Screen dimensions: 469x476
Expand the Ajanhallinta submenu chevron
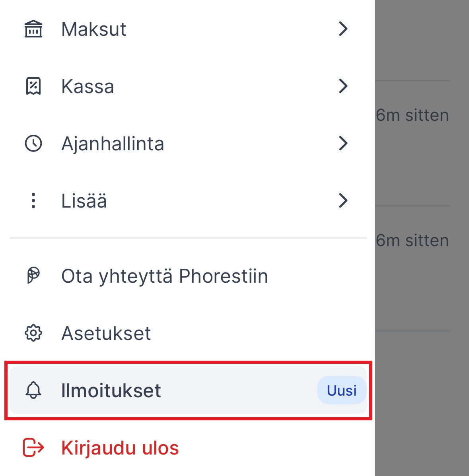343,144
